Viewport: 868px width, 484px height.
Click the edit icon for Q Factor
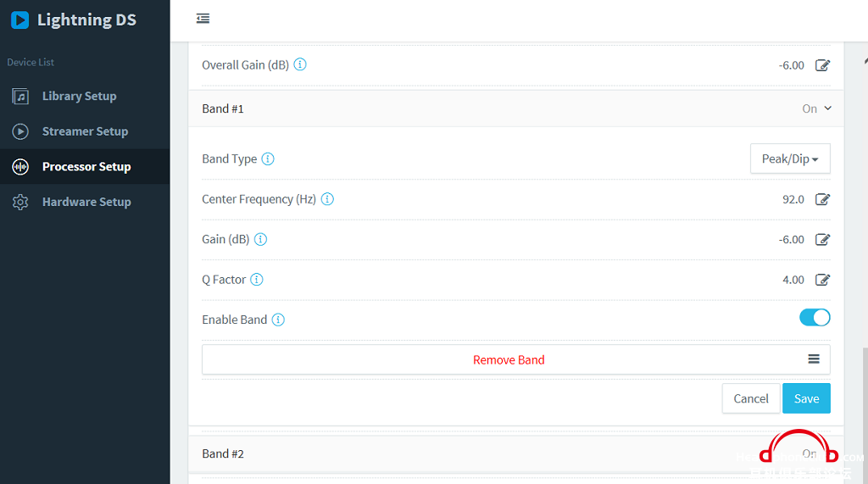point(822,280)
